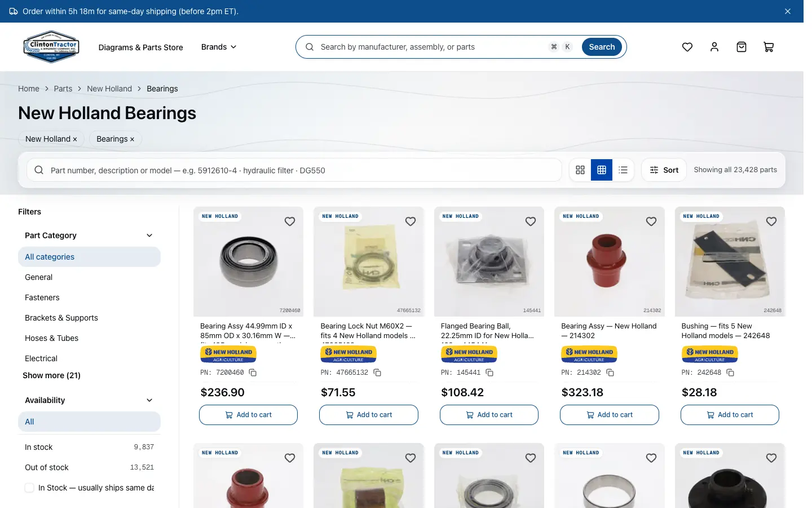Favorite the Flanged Bearing Ball 145441 product
The image size is (812, 508).
[x=531, y=221]
